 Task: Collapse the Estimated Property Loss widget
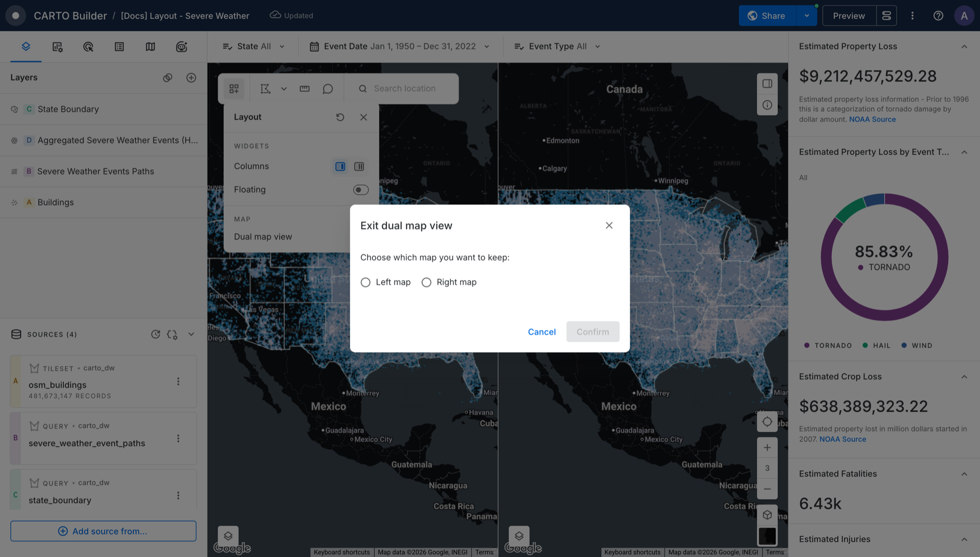pos(964,47)
